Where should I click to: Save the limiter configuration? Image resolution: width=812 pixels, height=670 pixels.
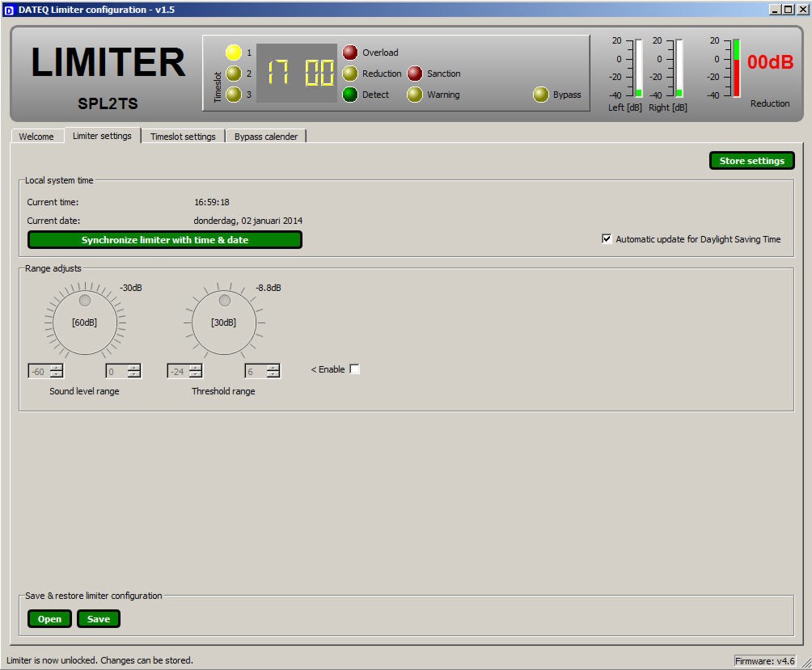99,619
